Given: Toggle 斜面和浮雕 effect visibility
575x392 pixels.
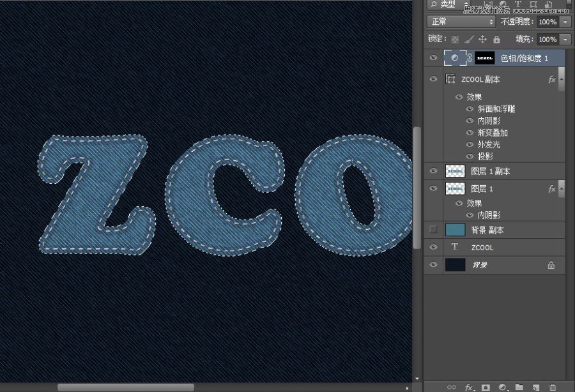Looking at the screenshot, I should (x=470, y=109).
